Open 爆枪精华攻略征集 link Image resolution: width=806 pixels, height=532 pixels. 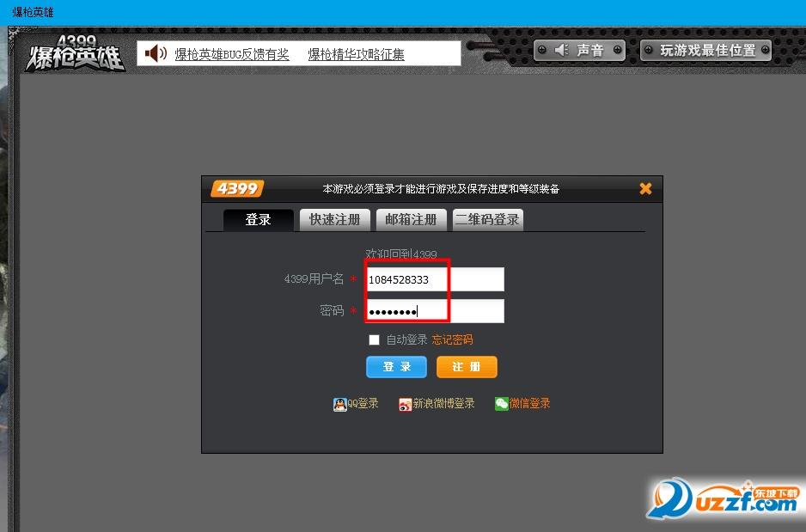coord(357,54)
